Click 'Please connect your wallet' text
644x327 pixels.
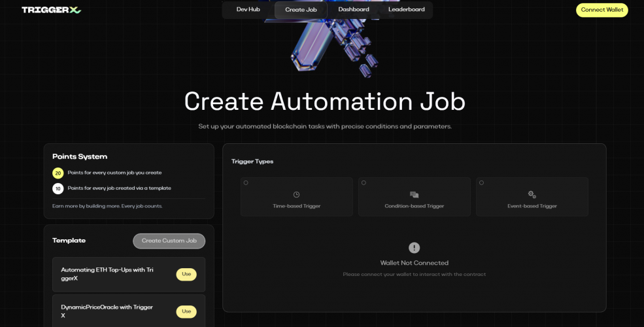click(x=414, y=275)
